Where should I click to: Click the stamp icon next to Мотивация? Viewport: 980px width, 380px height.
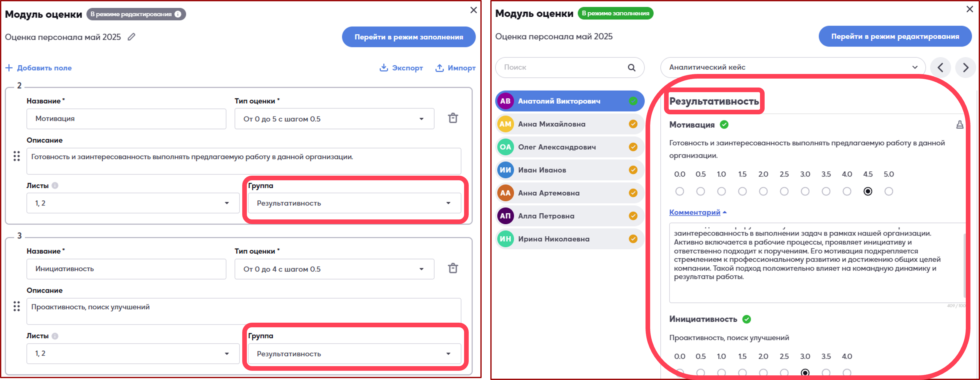coord(959,125)
